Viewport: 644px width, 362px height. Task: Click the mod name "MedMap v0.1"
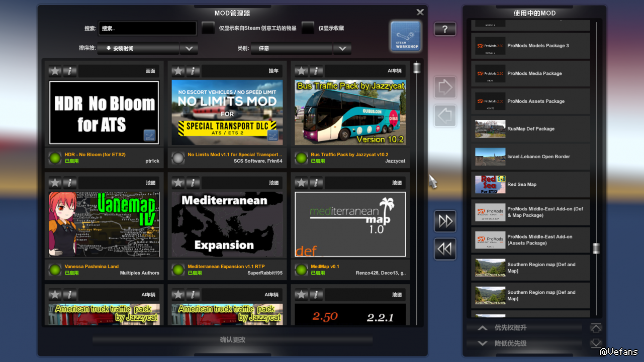[325, 267]
